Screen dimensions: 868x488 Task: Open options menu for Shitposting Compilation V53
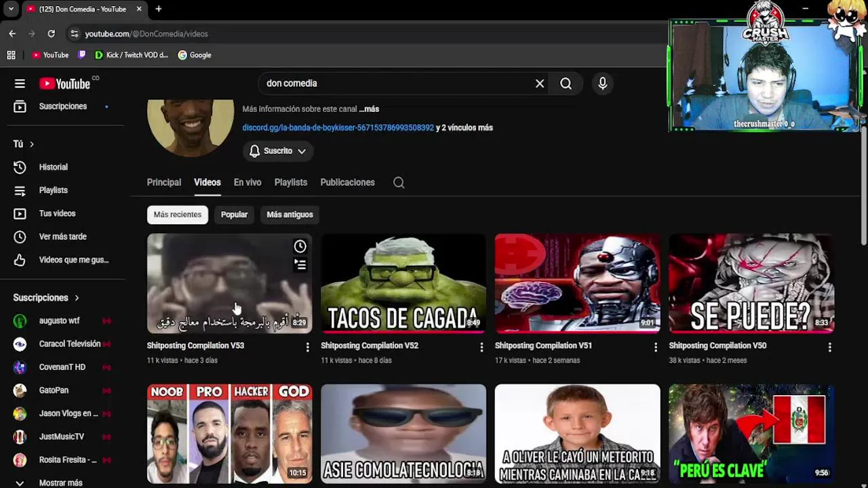pos(307,347)
